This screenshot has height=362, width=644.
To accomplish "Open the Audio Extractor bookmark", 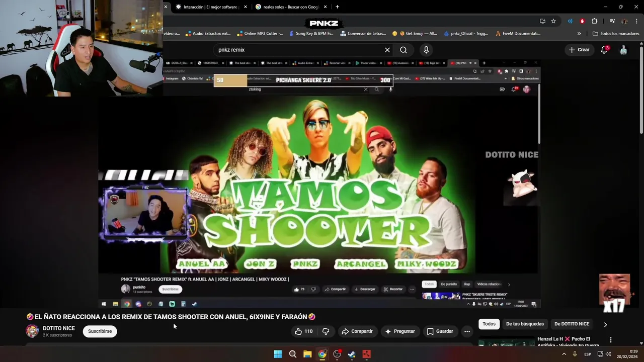I will pos(207,34).
